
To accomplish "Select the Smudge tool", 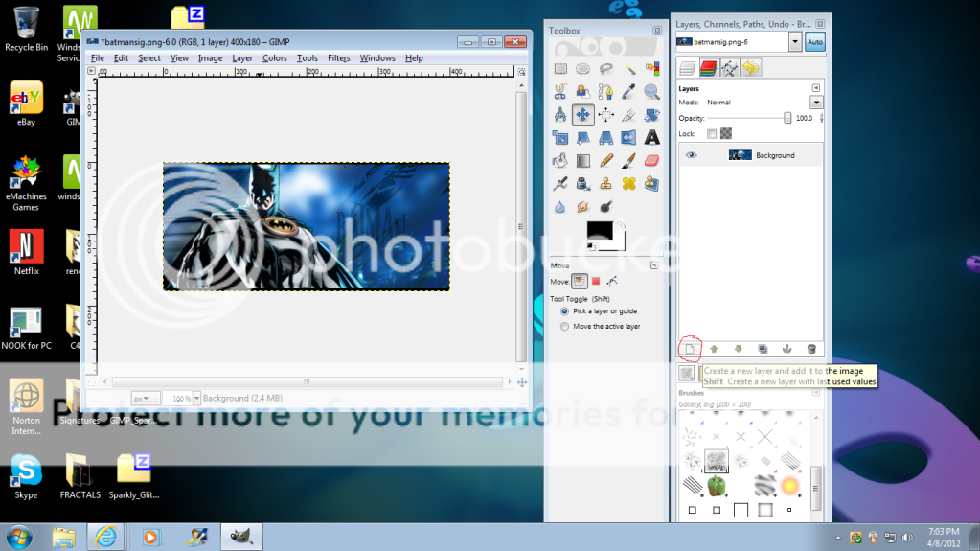I will 582,207.
